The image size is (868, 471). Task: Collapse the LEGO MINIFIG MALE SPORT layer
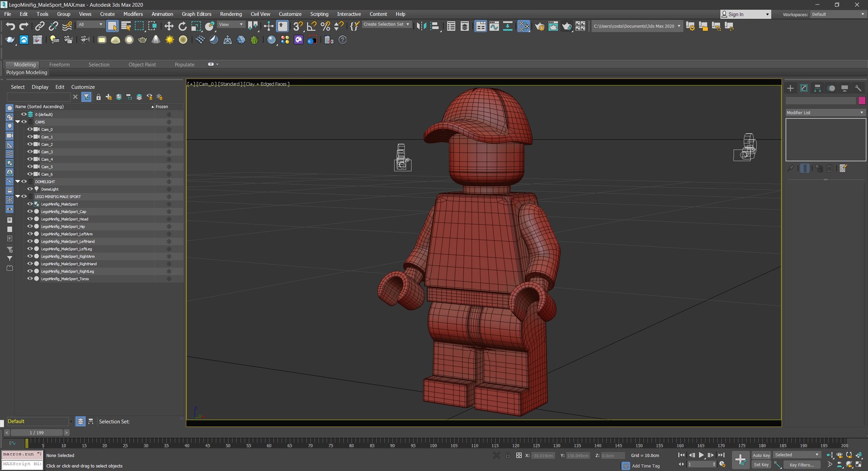[18, 196]
